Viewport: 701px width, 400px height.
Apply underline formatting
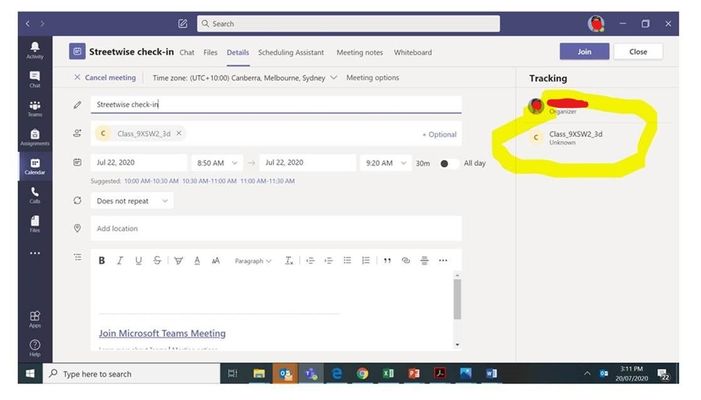139,261
